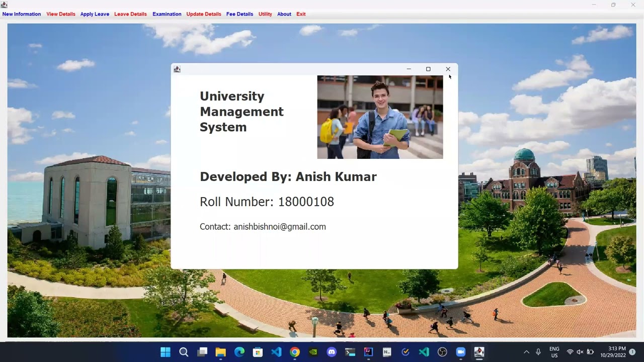Open the Utility menu
Viewport: 644px width, 362px height.
click(x=265, y=14)
